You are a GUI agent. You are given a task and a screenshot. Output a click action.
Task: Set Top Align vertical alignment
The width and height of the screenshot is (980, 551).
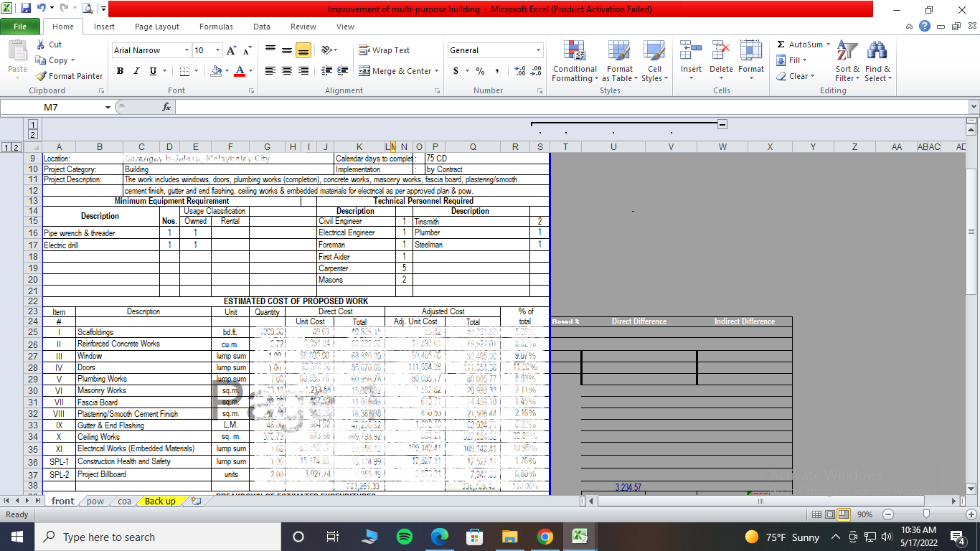coord(270,50)
